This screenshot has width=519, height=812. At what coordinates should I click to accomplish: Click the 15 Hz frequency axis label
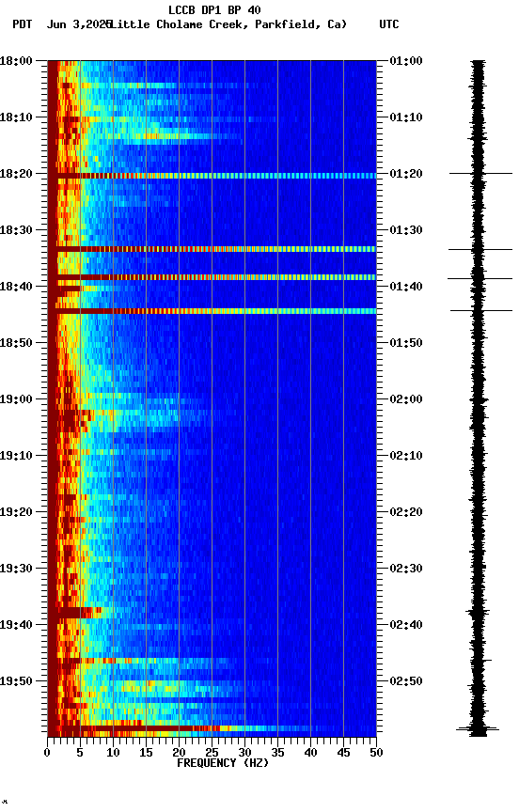146,753
